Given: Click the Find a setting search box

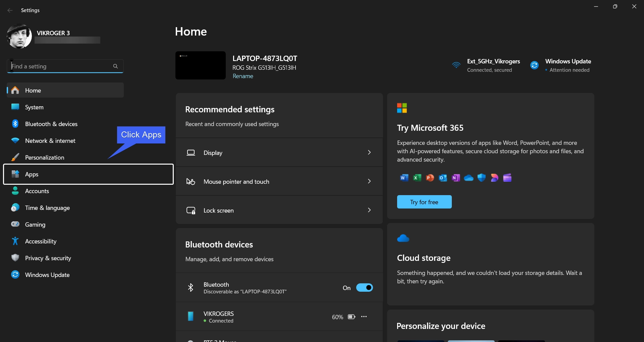Looking at the screenshot, I should coord(65,66).
